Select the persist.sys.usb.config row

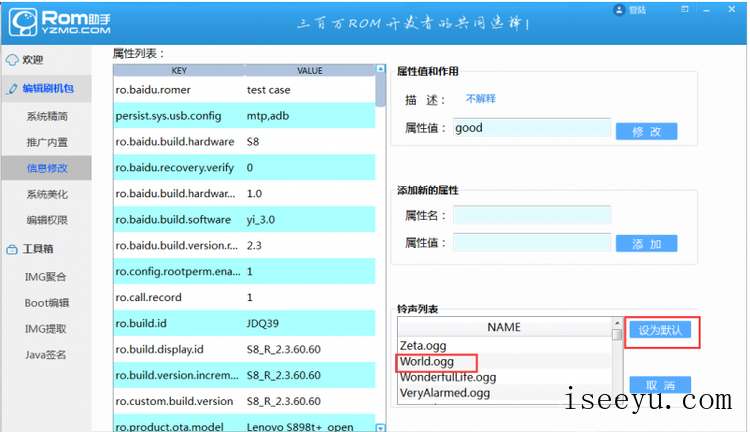(x=244, y=116)
